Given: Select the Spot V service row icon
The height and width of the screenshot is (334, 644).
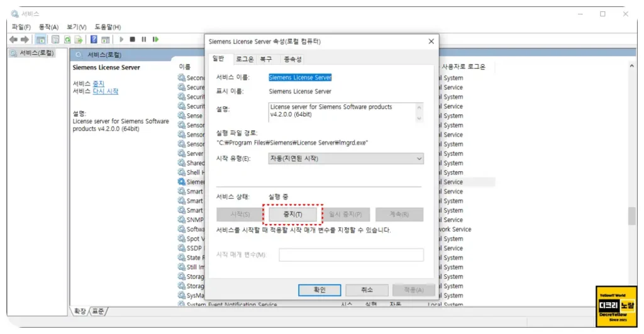Looking at the screenshot, I should click(182, 238).
